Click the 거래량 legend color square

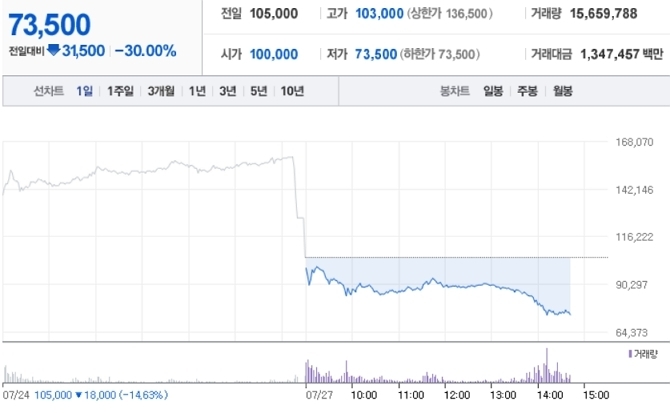pos(629,354)
